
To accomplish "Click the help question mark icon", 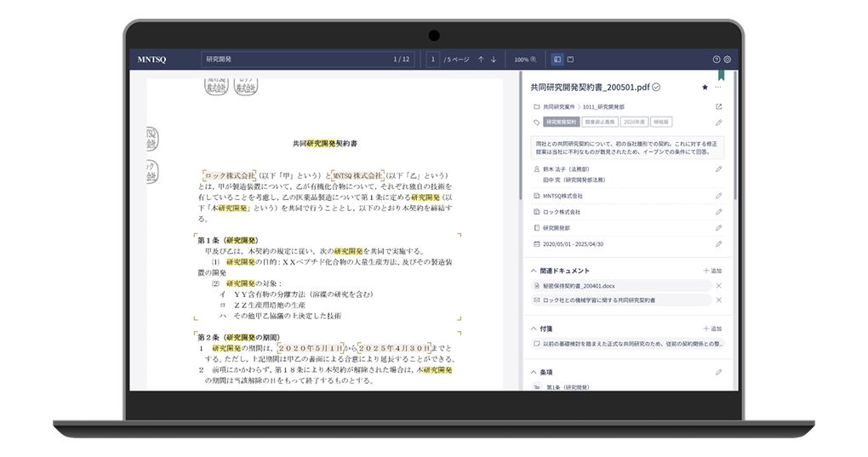I will point(716,60).
